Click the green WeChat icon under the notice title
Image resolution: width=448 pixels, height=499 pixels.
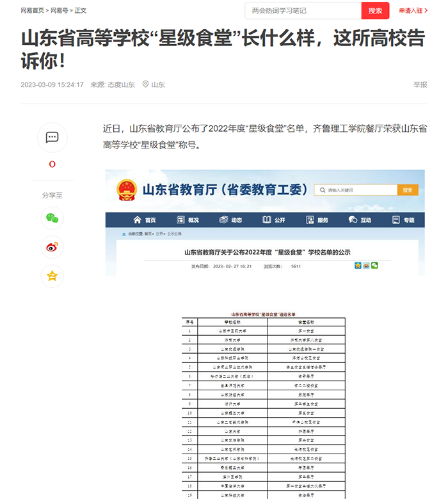(375, 265)
